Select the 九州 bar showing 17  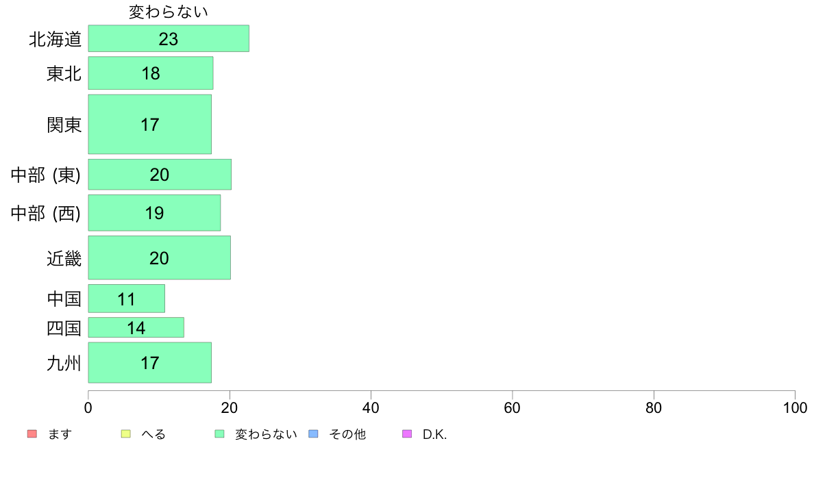150,363
